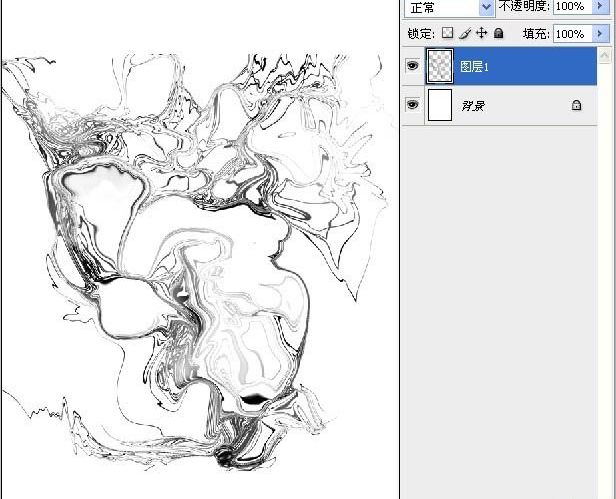
Task: Select the 背景 layer name
Action: tap(473, 106)
